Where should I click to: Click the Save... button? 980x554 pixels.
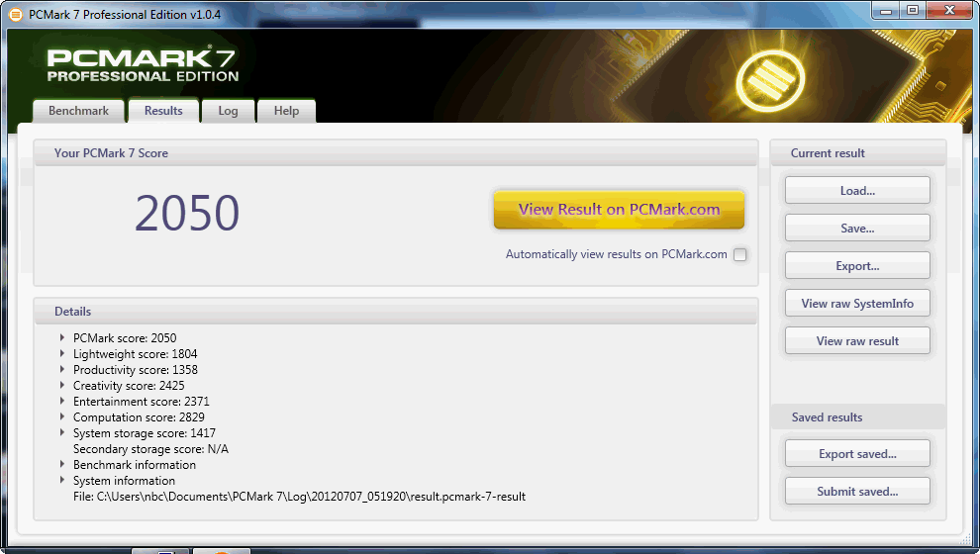857,228
